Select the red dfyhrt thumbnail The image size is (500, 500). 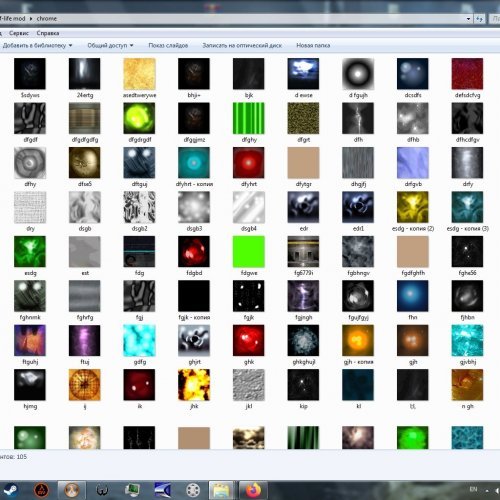coord(249,163)
